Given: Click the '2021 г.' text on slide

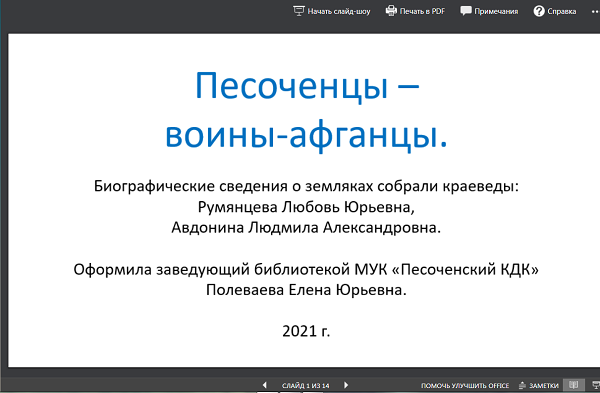Looking at the screenshot, I should pos(306,331).
